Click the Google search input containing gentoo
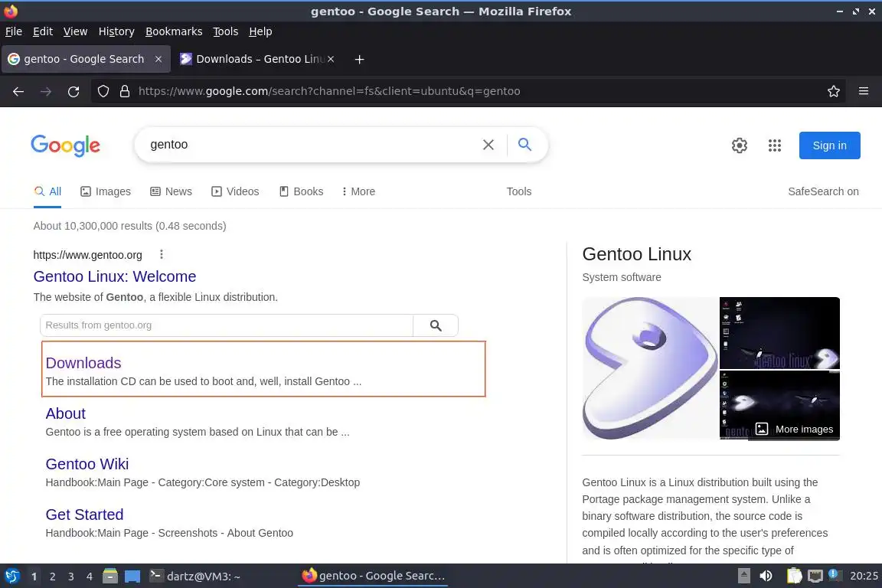Viewport: 882px width, 588px height. tap(312, 145)
